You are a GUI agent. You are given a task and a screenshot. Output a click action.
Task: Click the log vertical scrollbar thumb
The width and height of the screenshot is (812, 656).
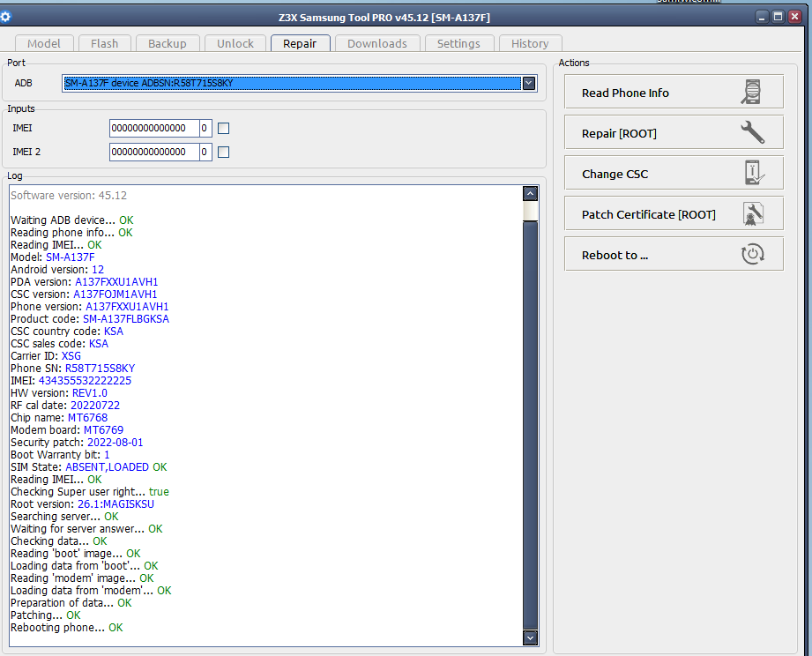point(530,425)
